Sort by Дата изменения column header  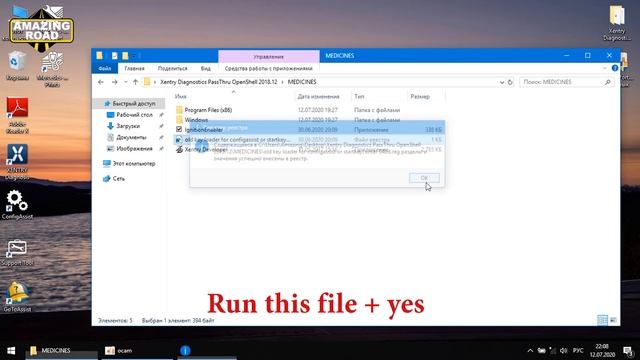click(x=318, y=96)
